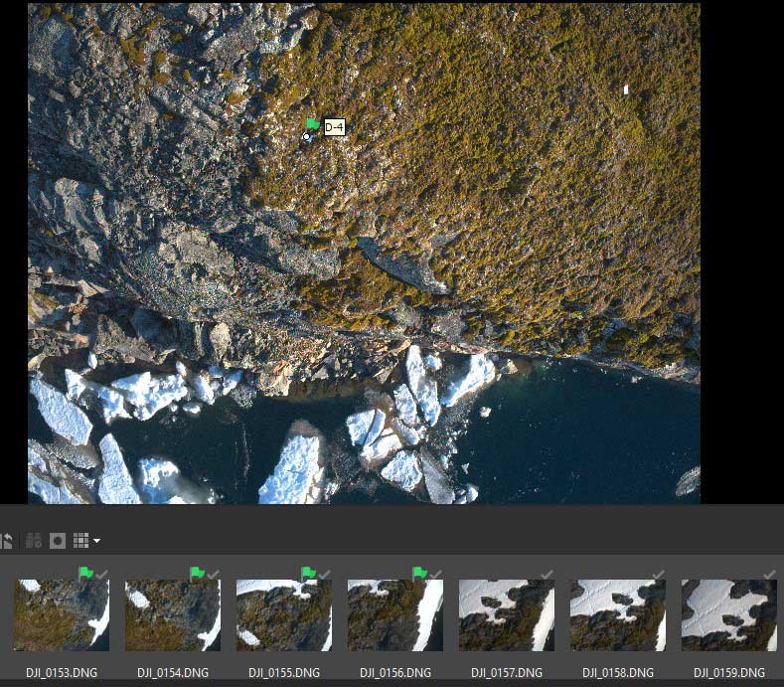Open the dropdown arrow beside the grid icon
Image resolution: width=784 pixels, height=687 pixels.
[x=96, y=542]
